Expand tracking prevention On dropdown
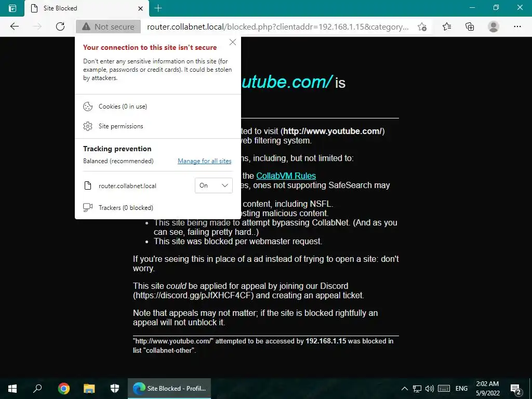This screenshot has width=532, height=399. point(214,185)
